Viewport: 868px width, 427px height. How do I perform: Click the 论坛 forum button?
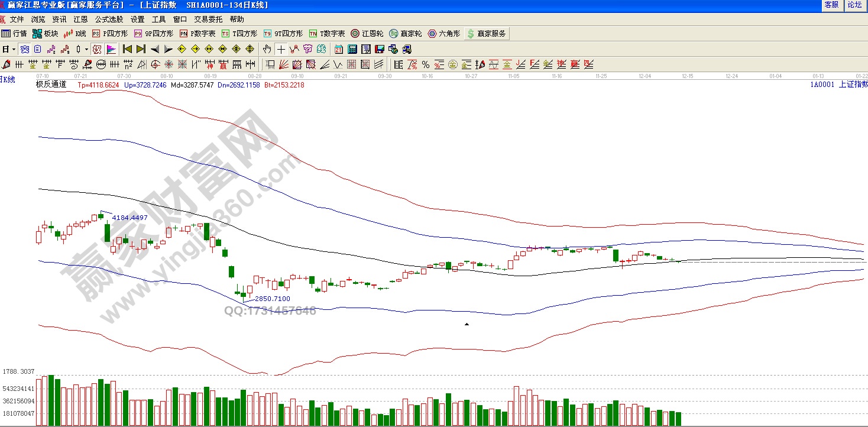(x=855, y=5)
